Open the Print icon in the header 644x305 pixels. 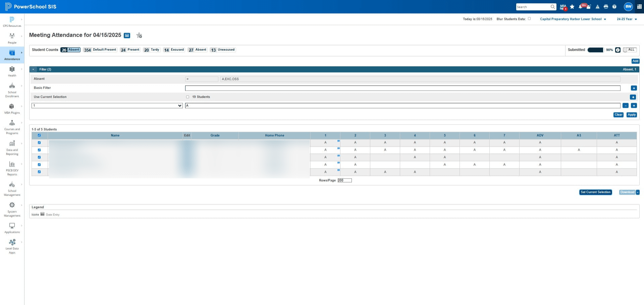(606, 7)
